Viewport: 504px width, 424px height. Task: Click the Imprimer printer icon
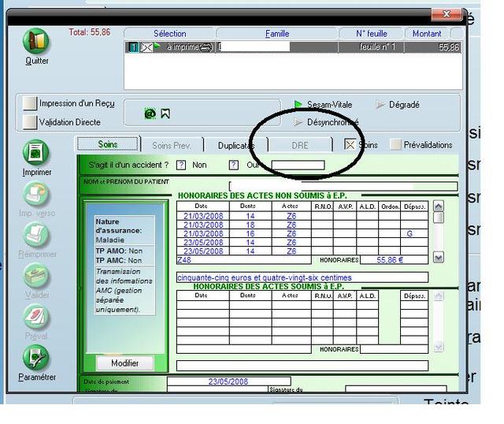click(36, 153)
